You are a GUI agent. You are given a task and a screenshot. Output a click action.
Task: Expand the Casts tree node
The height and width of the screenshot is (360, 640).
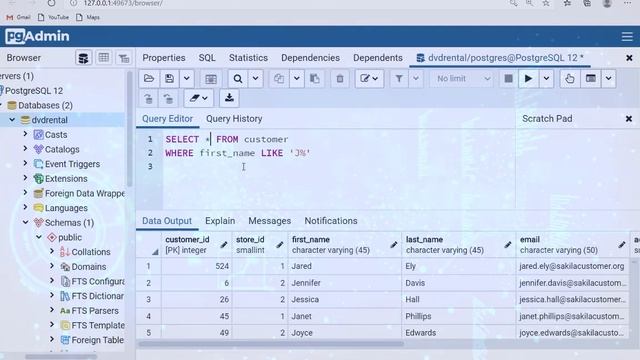25,134
